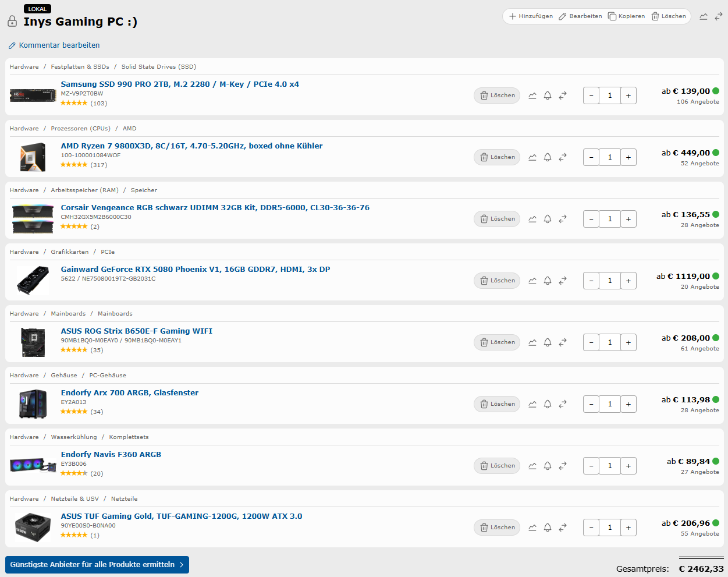The width and height of the screenshot is (728, 577).
Task: Open Grafikkarten breadcrumb category
Action: point(70,252)
